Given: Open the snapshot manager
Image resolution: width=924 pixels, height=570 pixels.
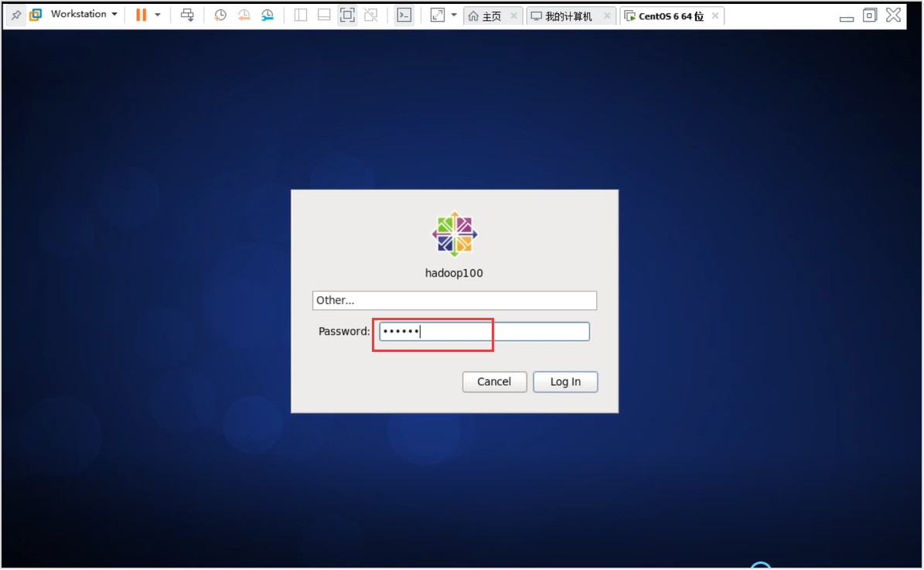Looking at the screenshot, I should click(268, 15).
